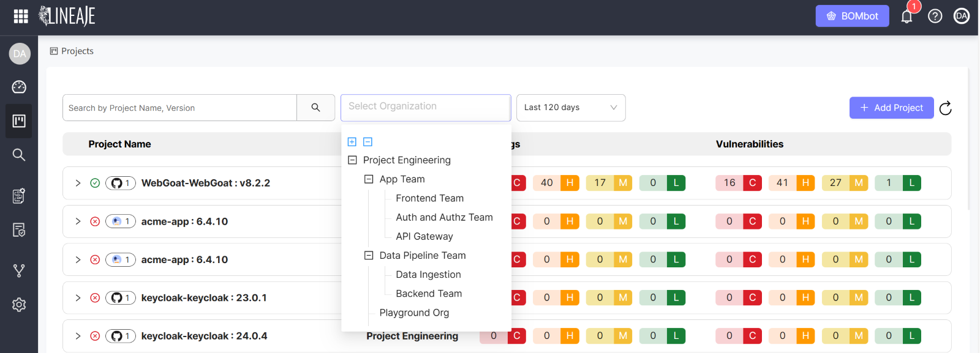Open the BOMbot assistant

(x=853, y=16)
